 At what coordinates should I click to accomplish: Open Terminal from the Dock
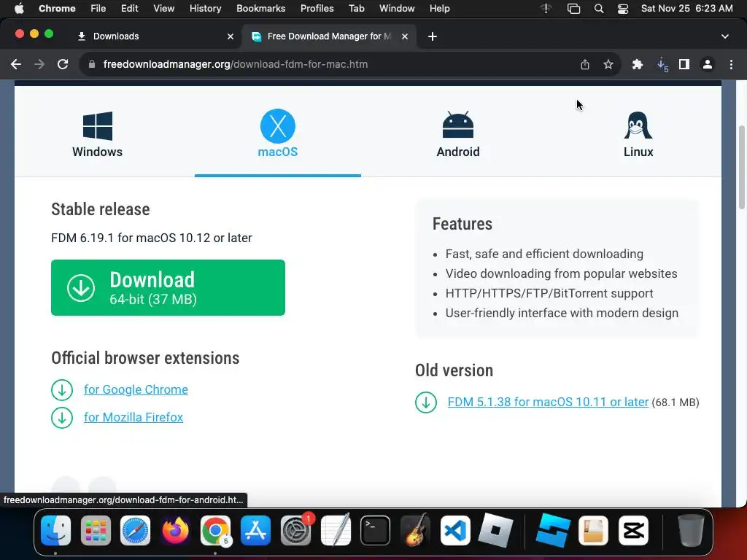375,530
